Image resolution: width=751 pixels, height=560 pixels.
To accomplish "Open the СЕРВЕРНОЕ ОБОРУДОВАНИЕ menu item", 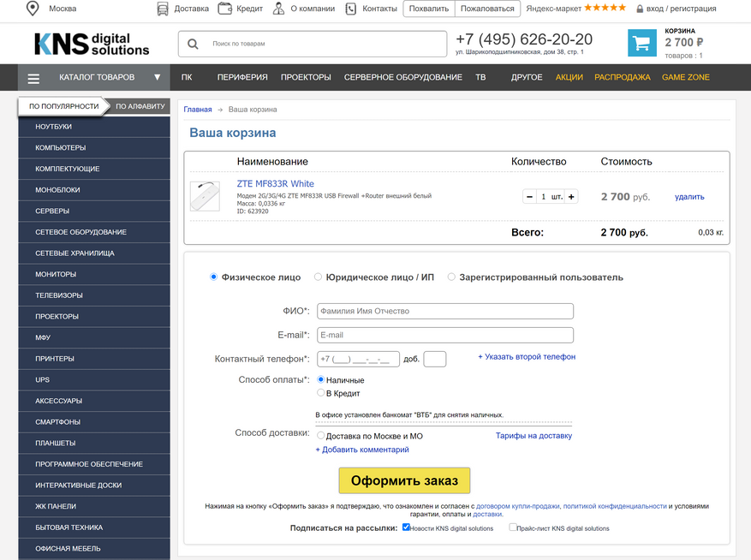I will pos(402,77).
